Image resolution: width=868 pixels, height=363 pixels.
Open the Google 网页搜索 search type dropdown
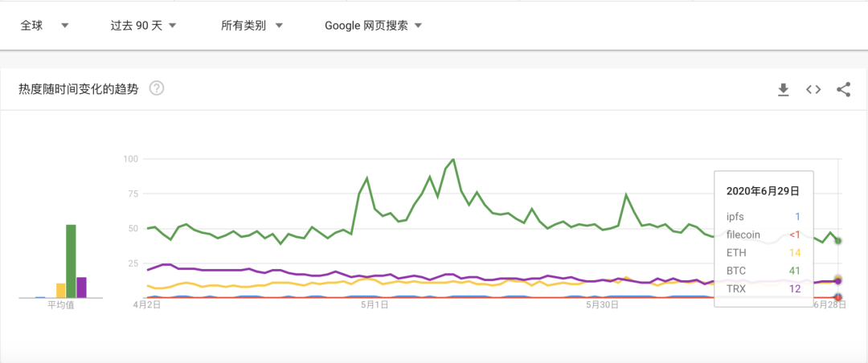(374, 26)
